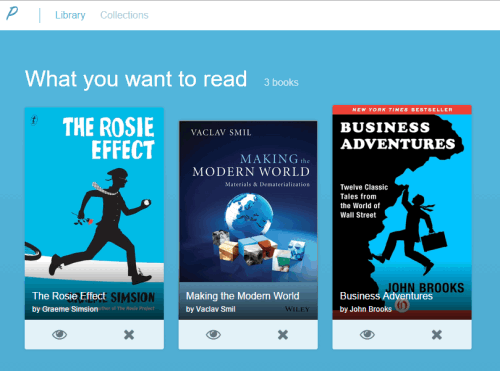Click 'Business Adventures' title caption
The image size is (500, 371).
coord(386,296)
